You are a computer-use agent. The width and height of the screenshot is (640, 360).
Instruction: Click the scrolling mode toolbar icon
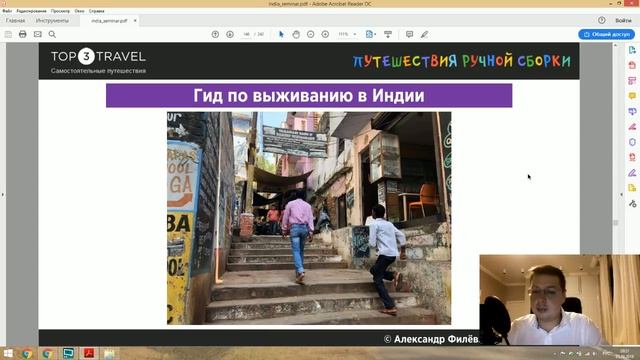click(388, 34)
